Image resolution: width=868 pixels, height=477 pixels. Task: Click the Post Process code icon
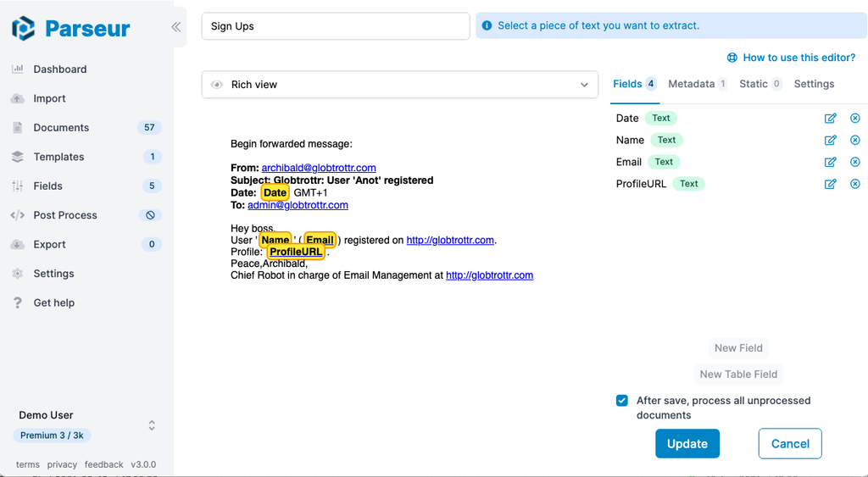(x=18, y=215)
